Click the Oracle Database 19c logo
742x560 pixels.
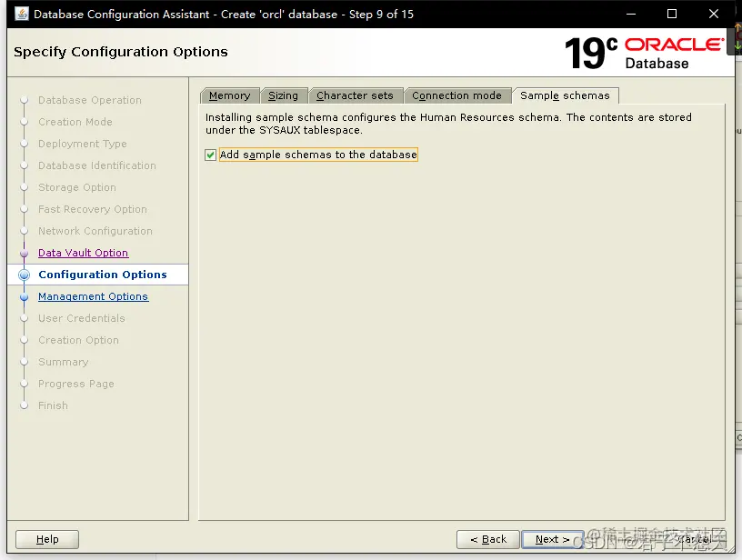(645, 53)
